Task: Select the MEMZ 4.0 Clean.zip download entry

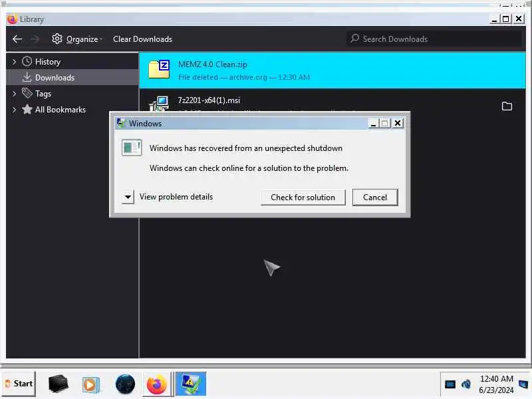Action: tap(332, 70)
